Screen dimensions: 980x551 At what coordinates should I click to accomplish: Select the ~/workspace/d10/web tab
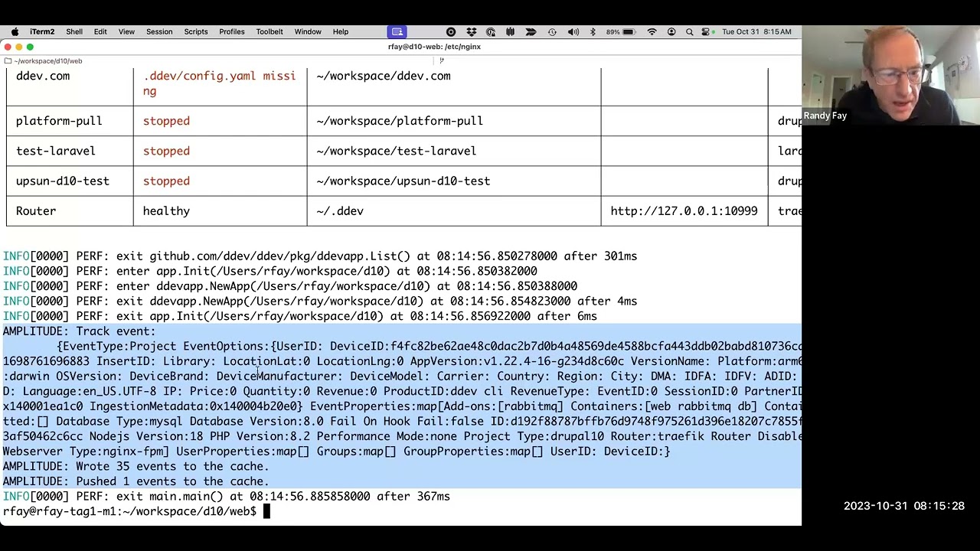pyautogui.click(x=47, y=60)
